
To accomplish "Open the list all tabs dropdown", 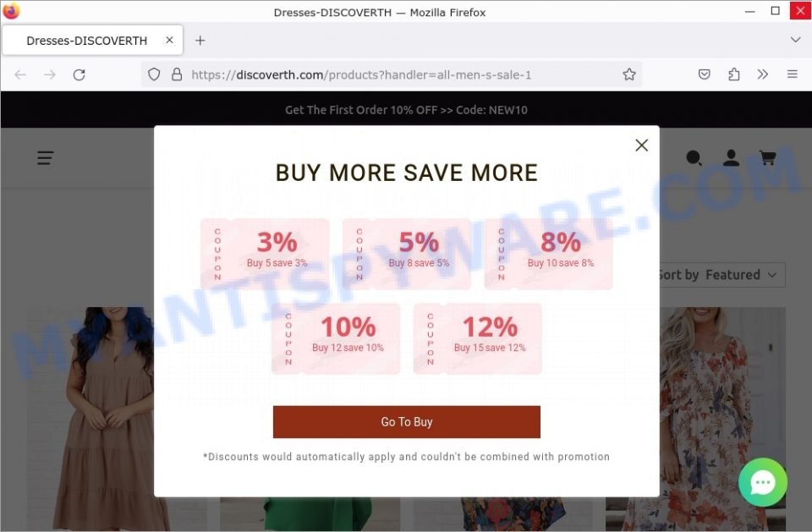I will point(795,40).
